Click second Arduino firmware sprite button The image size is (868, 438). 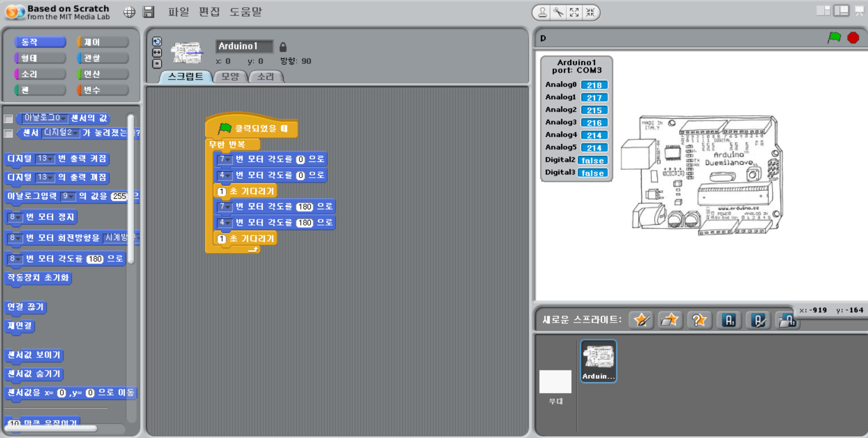pos(758,320)
